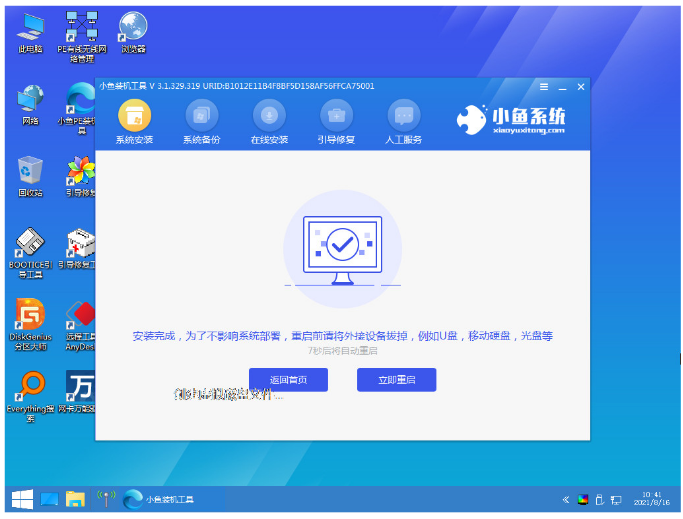Click the 返回首页 button
Image resolution: width=683 pixels, height=519 pixels.
[x=288, y=380]
